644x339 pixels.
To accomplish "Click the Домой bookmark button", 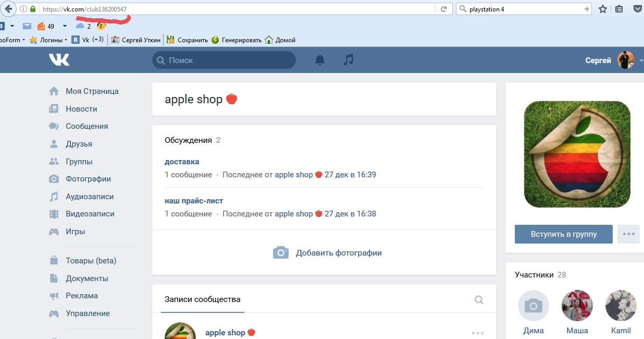I will (x=280, y=40).
